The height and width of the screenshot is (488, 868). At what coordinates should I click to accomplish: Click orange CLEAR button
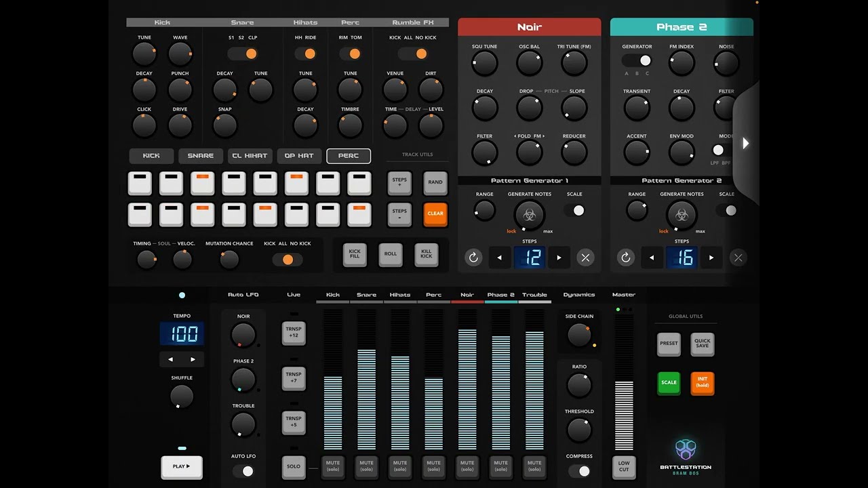435,213
